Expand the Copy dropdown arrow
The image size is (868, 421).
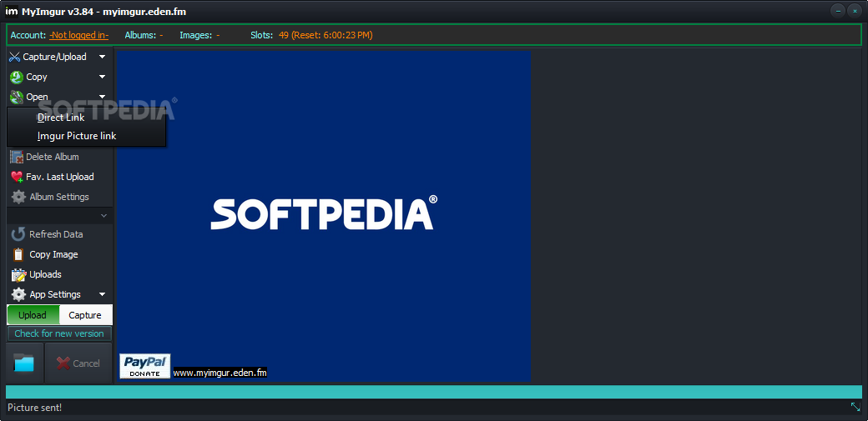click(x=102, y=77)
